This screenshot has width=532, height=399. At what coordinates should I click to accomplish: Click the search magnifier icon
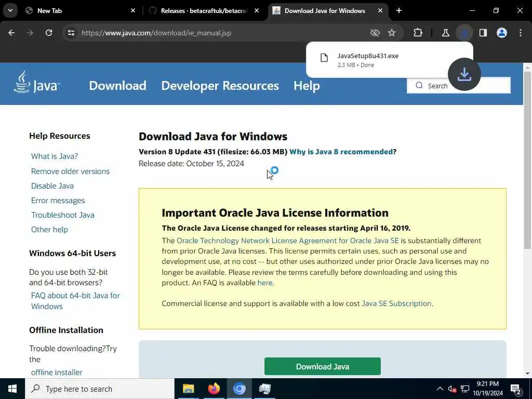419,86
